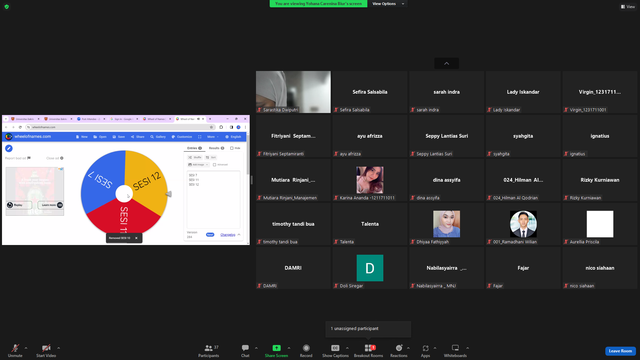
Task: Open the Add image dropdown
Action: (x=198, y=164)
